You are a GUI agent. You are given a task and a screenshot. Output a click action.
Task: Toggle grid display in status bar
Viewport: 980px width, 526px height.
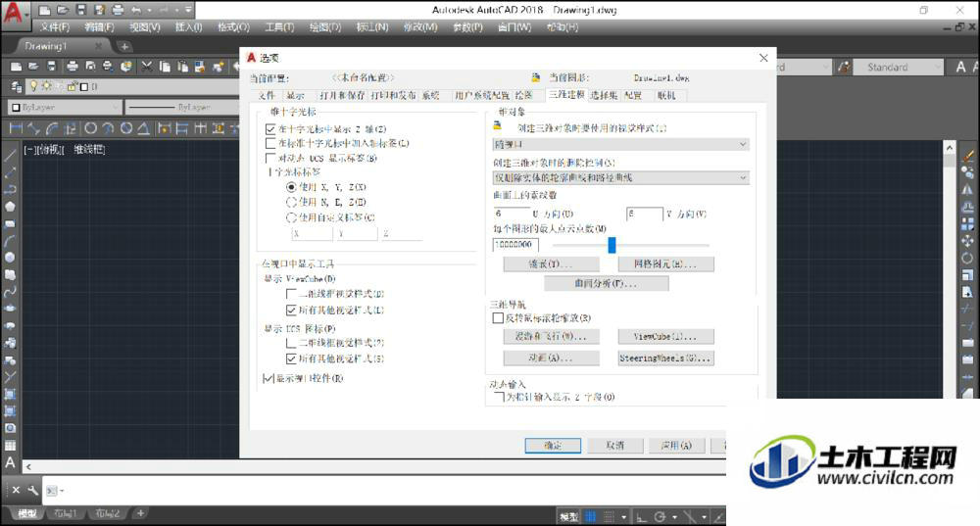(x=591, y=516)
